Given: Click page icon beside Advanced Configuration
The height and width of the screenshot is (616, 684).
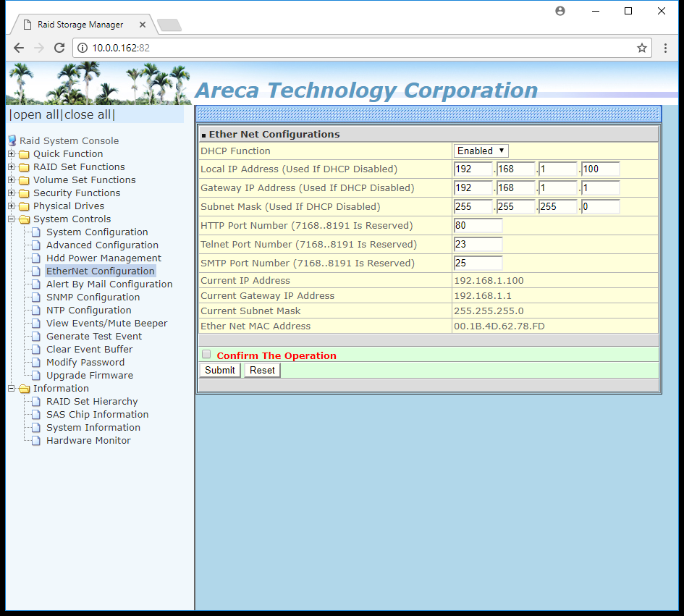Looking at the screenshot, I should pyautogui.click(x=36, y=245).
